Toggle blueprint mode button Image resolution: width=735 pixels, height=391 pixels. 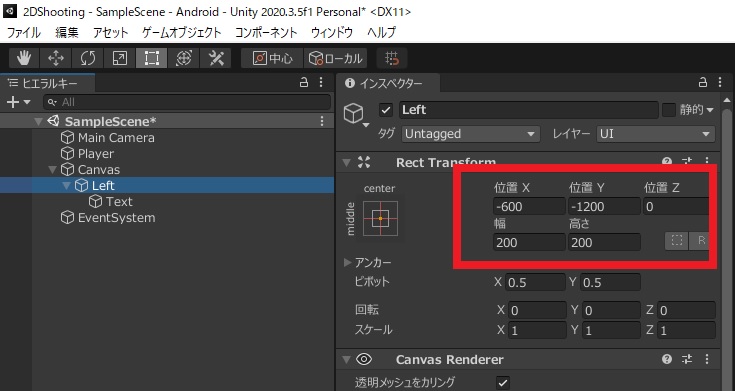point(676,241)
